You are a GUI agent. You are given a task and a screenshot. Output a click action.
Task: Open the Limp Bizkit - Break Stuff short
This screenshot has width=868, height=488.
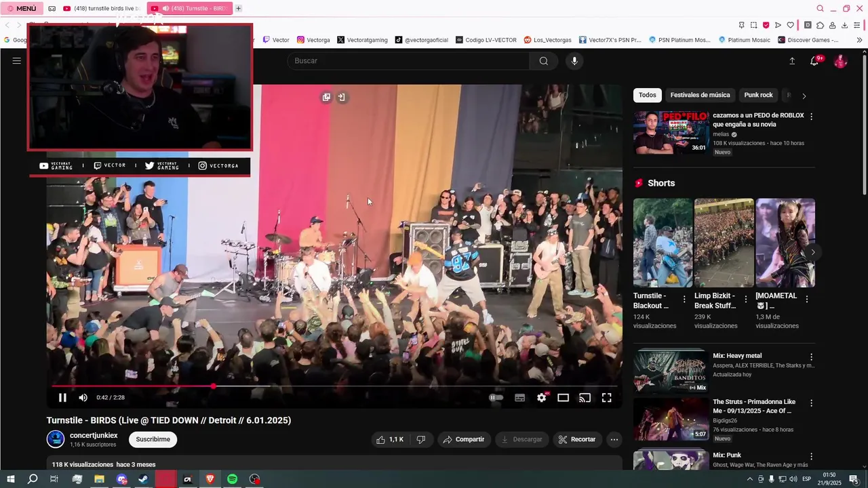(724, 243)
